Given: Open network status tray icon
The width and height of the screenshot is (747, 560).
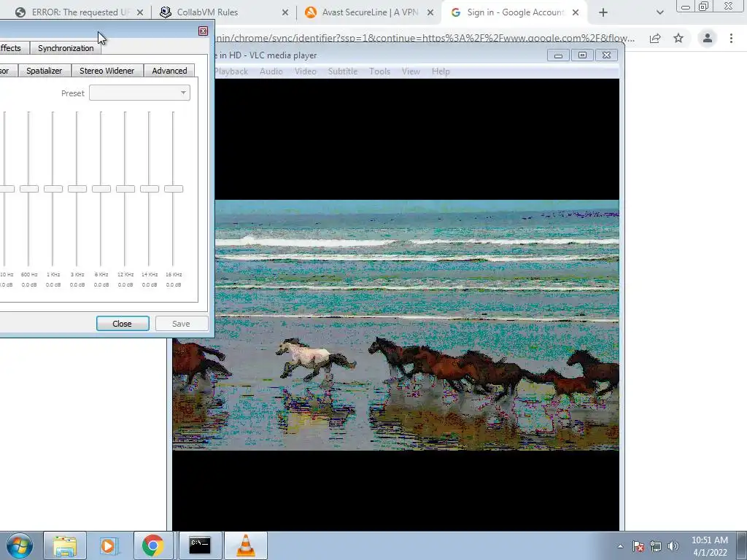Looking at the screenshot, I should (656, 546).
